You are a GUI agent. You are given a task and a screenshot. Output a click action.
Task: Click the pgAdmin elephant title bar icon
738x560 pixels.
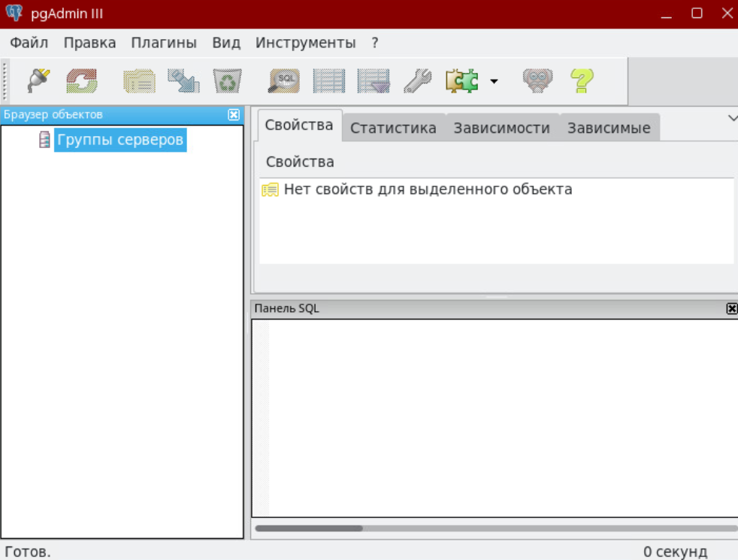pos(14,13)
